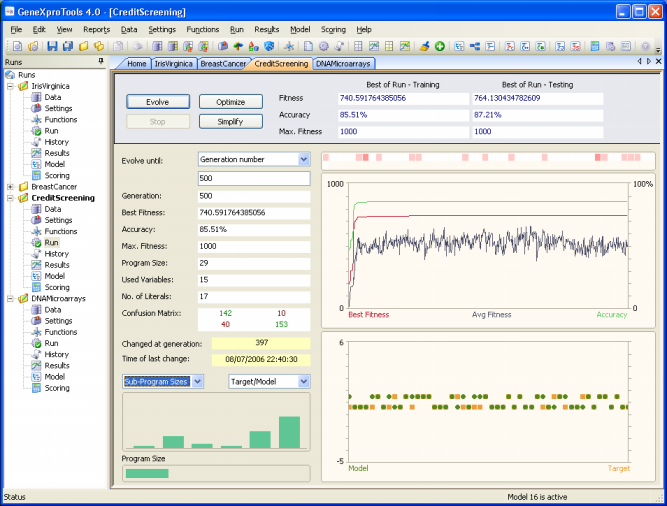Screen dimensions: 667x506
Task: Click the Changed at generation value 397
Action: (261, 343)
